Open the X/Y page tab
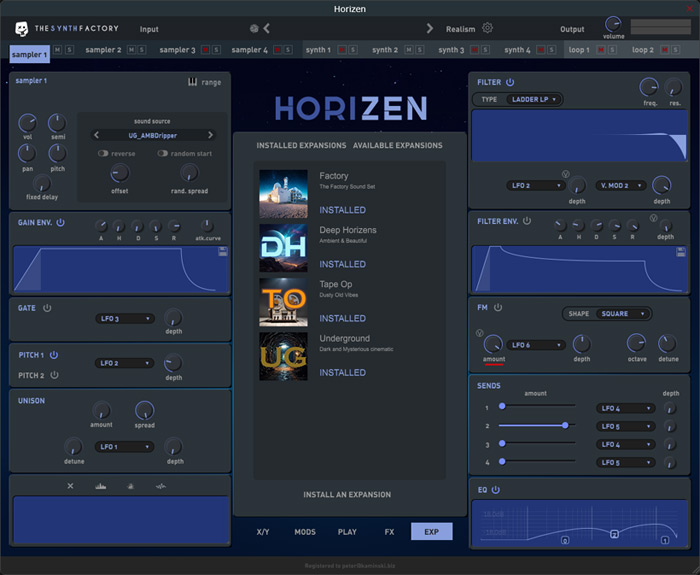 (263, 532)
